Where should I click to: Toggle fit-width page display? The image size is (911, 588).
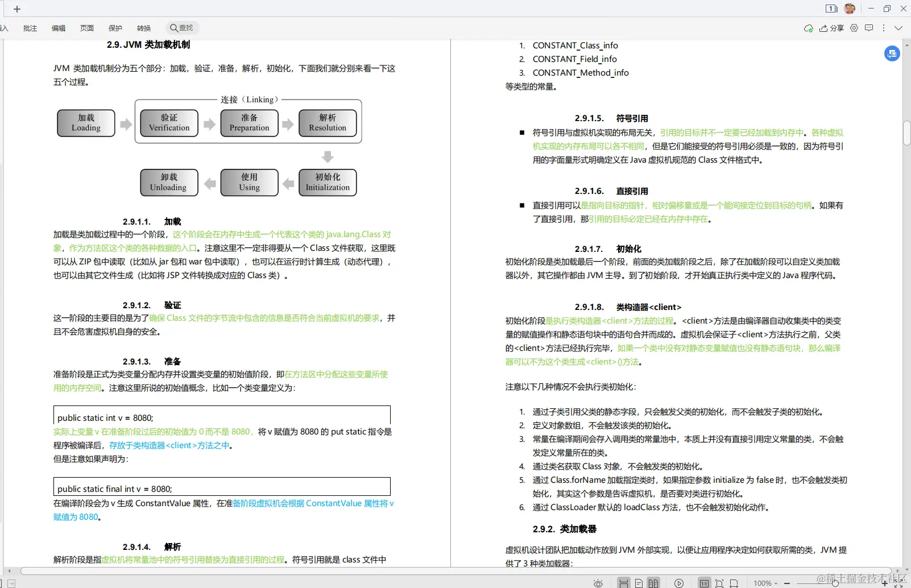coord(734,583)
